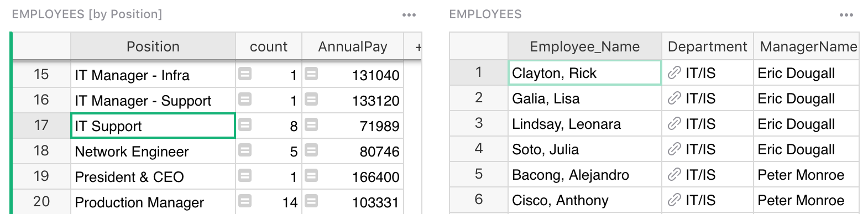Select the AnnualPay column header
The height and width of the screenshot is (214, 868).
(x=353, y=46)
